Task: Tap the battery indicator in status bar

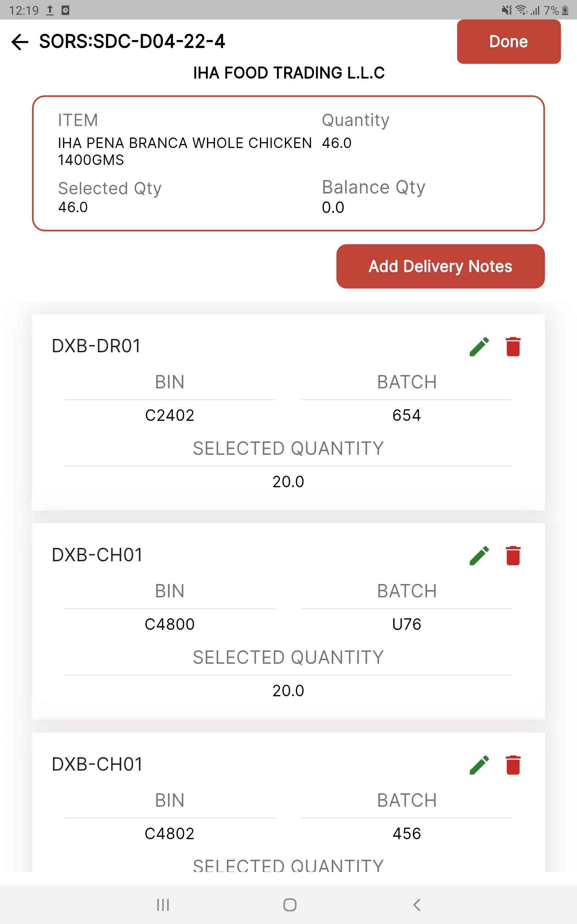Action: tap(565, 10)
